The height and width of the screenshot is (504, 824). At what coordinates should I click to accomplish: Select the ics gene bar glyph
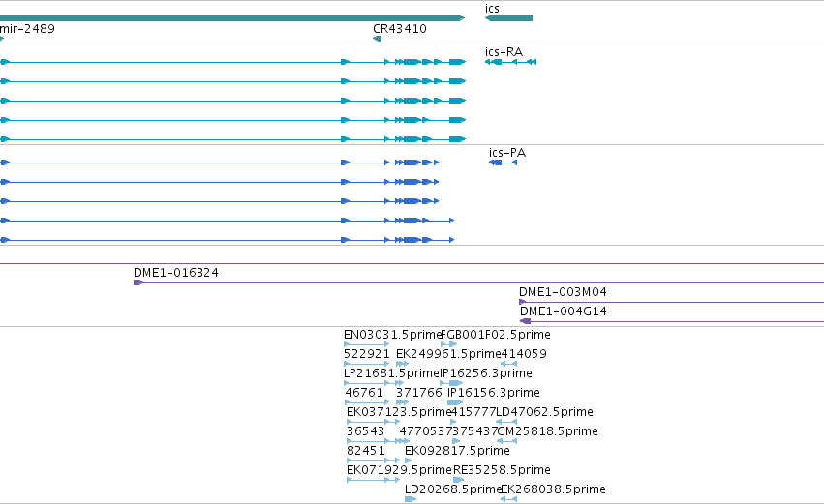tap(508, 18)
